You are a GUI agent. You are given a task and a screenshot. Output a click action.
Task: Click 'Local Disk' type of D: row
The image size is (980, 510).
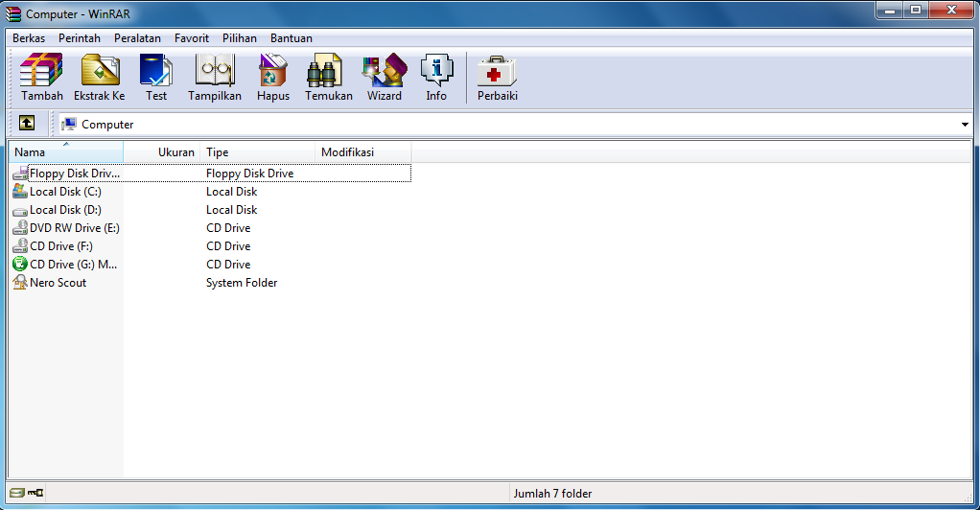pos(232,209)
